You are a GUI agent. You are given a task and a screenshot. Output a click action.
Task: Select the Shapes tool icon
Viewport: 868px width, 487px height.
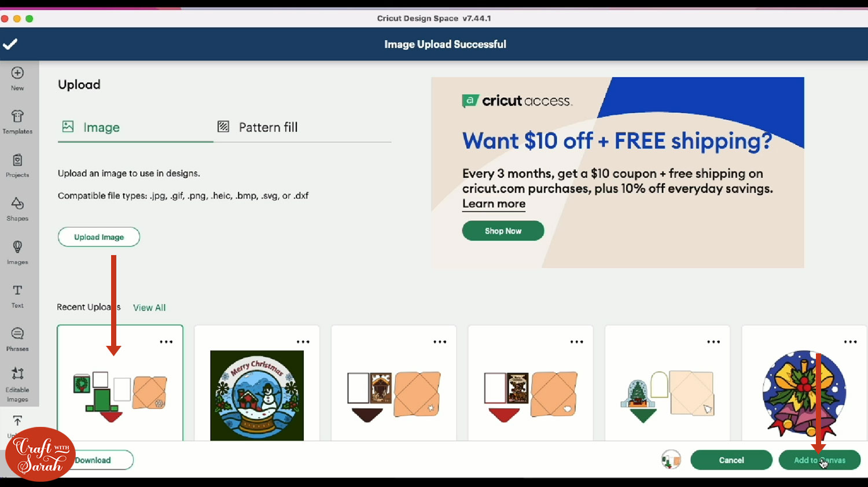click(17, 203)
